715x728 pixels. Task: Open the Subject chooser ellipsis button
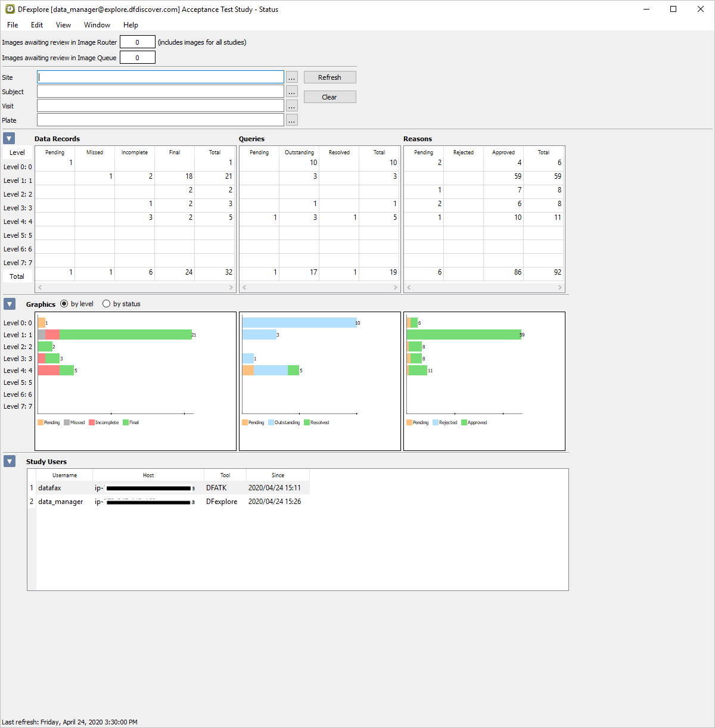tap(291, 92)
